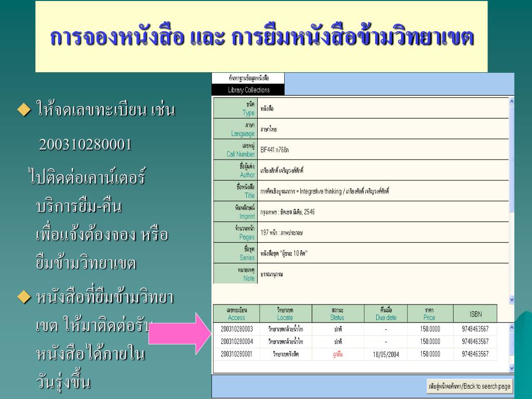This screenshot has width=532, height=399.
Task: Select access number 200310280003
Action: tap(236, 329)
